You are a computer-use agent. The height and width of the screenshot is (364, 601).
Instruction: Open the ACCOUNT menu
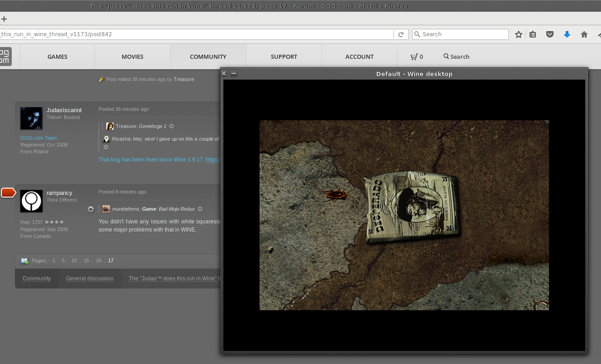pyautogui.click(x=360, y=57)
